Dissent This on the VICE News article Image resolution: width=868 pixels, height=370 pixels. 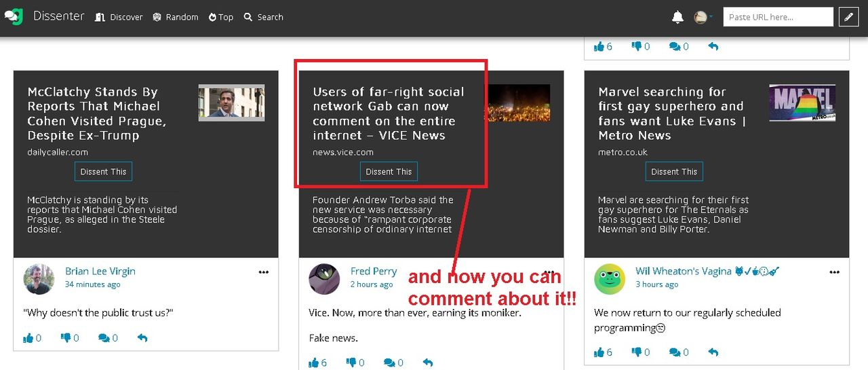[x=389, y=172]
